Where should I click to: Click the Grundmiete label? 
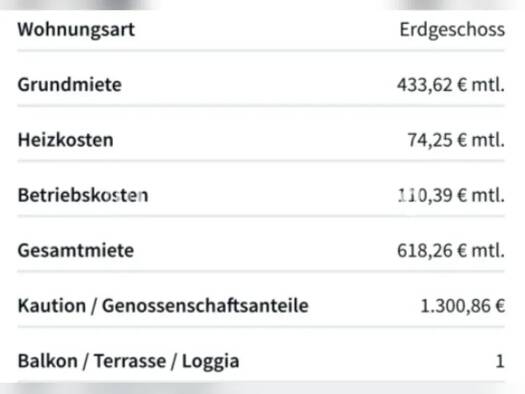click(70, 84)
